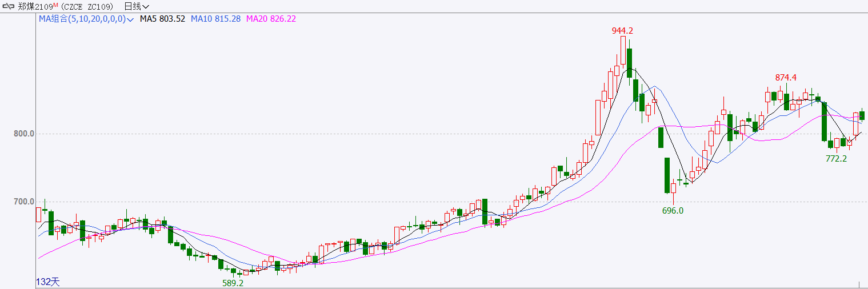Click the MA20 826.22 value
This screenshot has height=289, width=868.
point(271,19)
